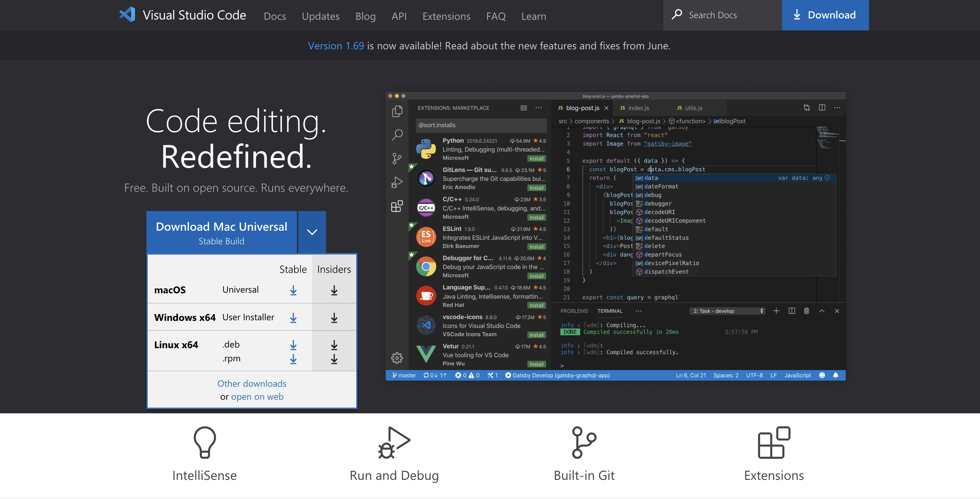
Task: Click the Built-in Git branch icon
Action: click(584, 442)
